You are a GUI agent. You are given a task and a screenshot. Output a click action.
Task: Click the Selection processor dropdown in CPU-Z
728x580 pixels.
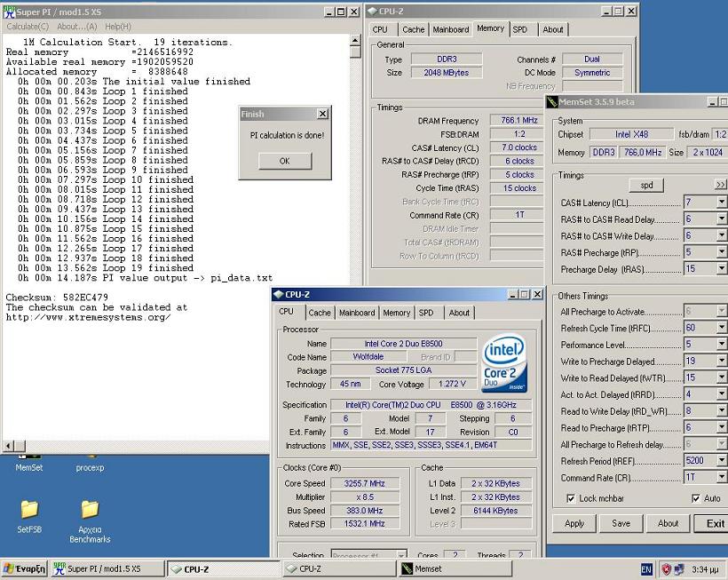(368, 554)
